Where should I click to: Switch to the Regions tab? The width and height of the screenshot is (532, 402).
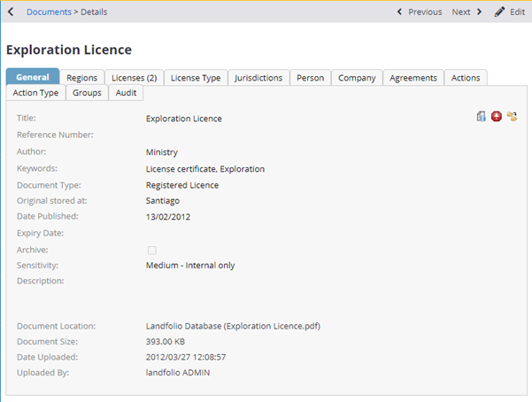(81, 78)
